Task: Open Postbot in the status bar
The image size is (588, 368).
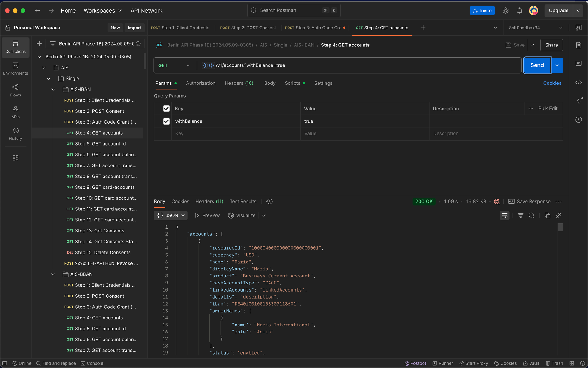Action: coord(415,363)
